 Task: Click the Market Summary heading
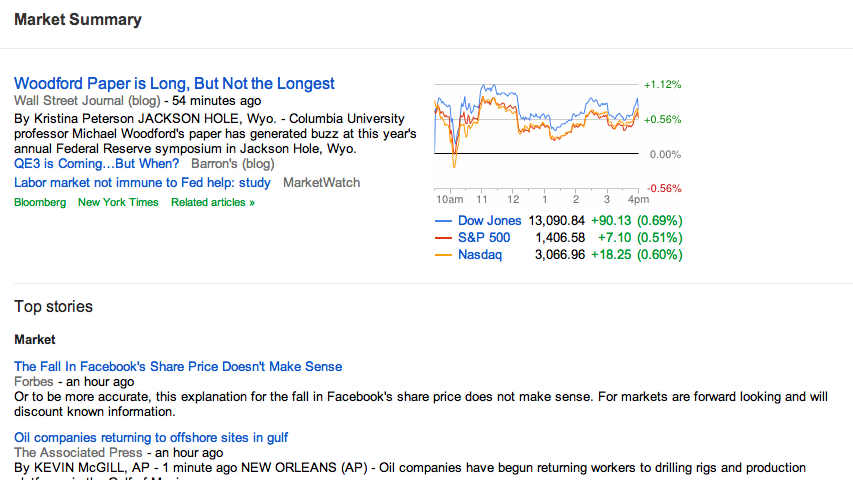[x=78, y=20]
